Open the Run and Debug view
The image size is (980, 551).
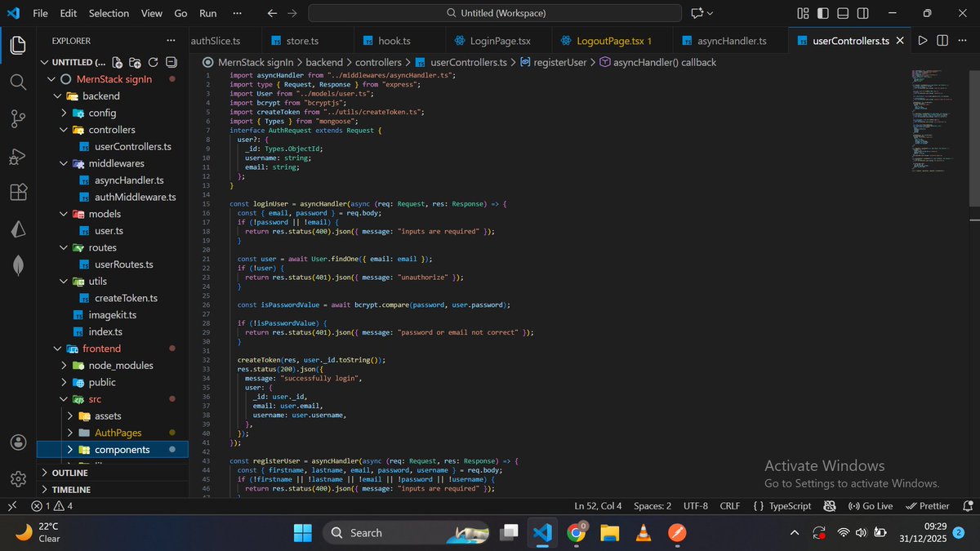click(x=18, y=156)
